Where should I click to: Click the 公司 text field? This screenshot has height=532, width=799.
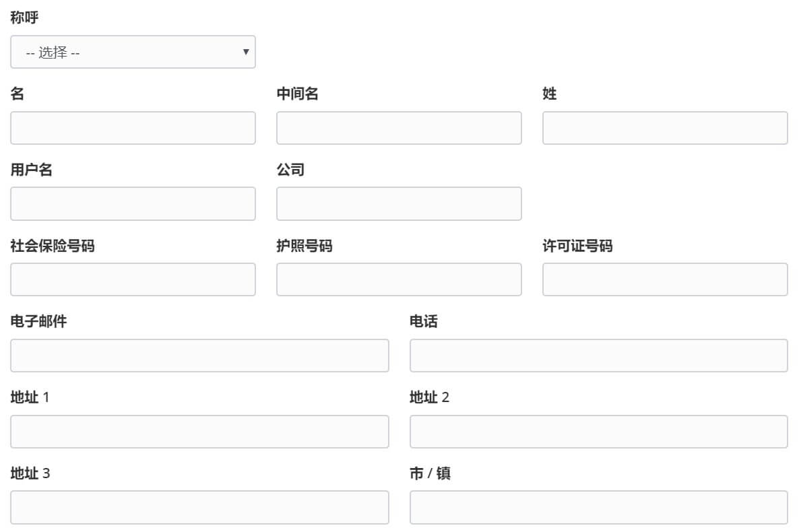click(x=399, y=203)
